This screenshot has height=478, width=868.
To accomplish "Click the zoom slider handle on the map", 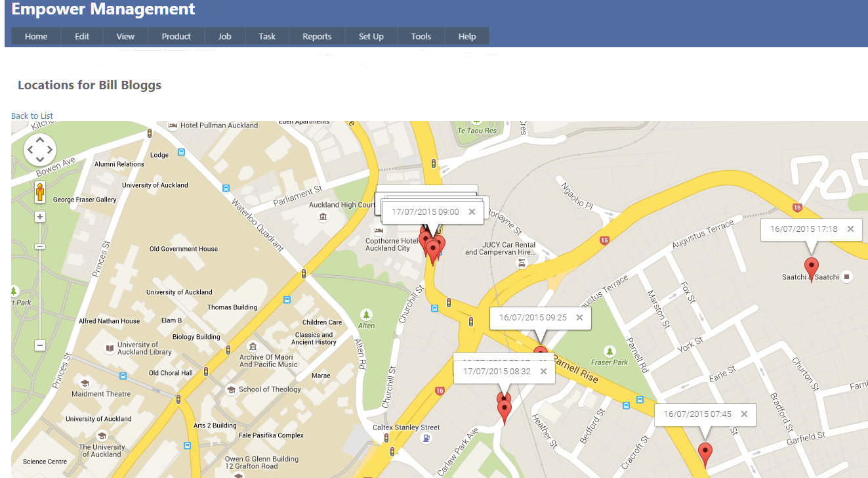I will click(40, 246).
